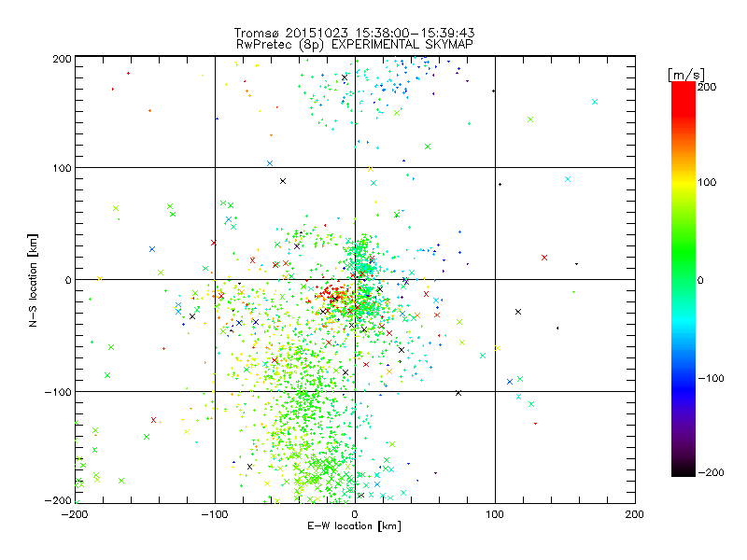Select the "-100" label beside the color bar
Viewport: 747px width, 560px height.
[711, 379]
